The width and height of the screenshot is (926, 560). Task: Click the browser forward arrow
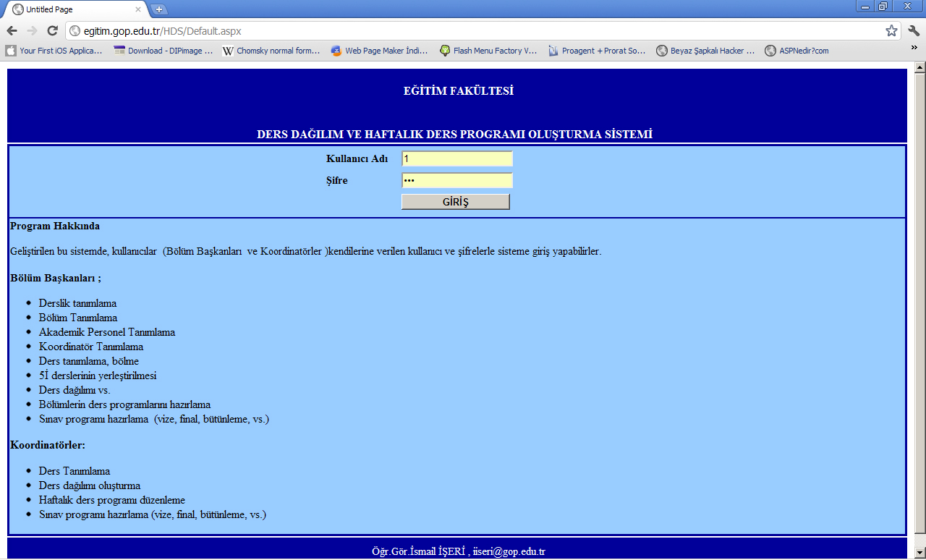[32, 31]
